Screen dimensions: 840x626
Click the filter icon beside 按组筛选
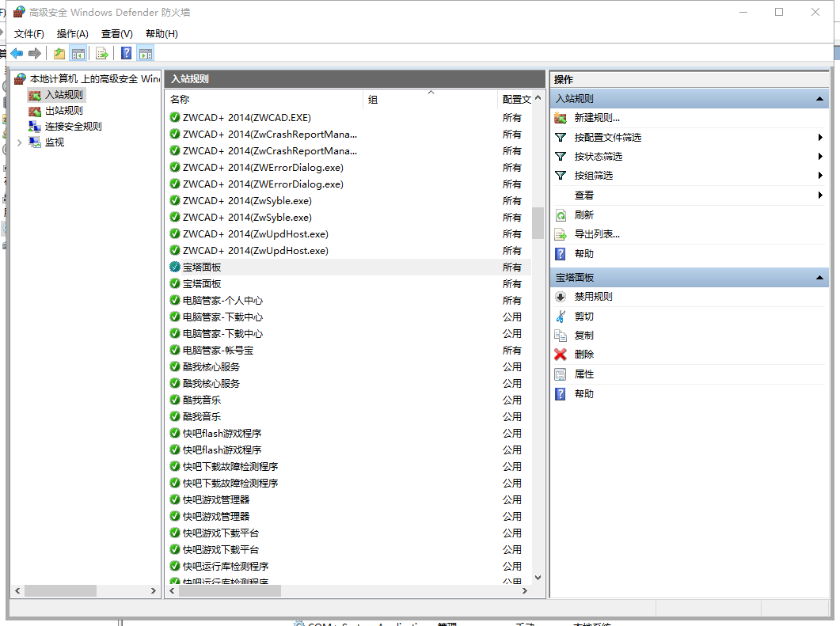[561, 175]
